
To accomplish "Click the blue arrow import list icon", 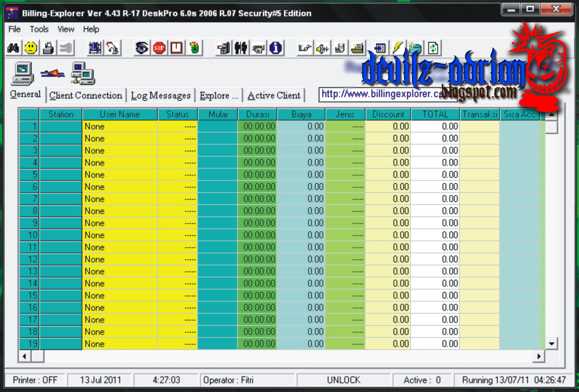I will pos(380,48).
